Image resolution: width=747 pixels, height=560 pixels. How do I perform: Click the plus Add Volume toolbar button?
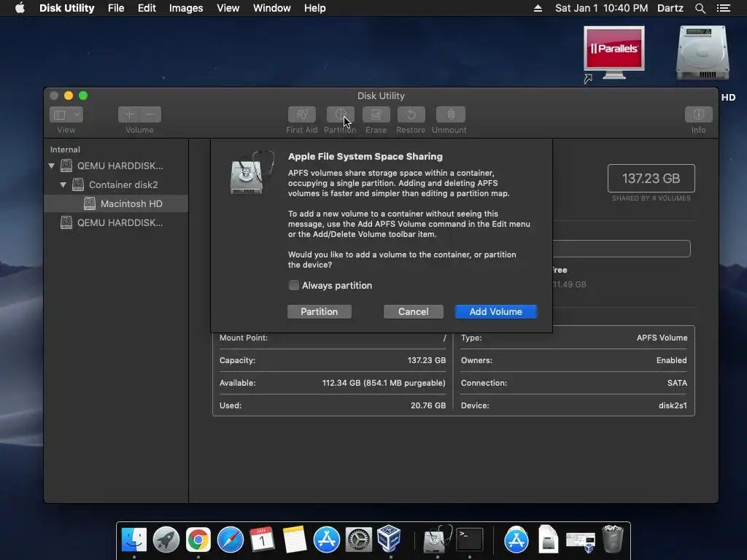[128, 114]
